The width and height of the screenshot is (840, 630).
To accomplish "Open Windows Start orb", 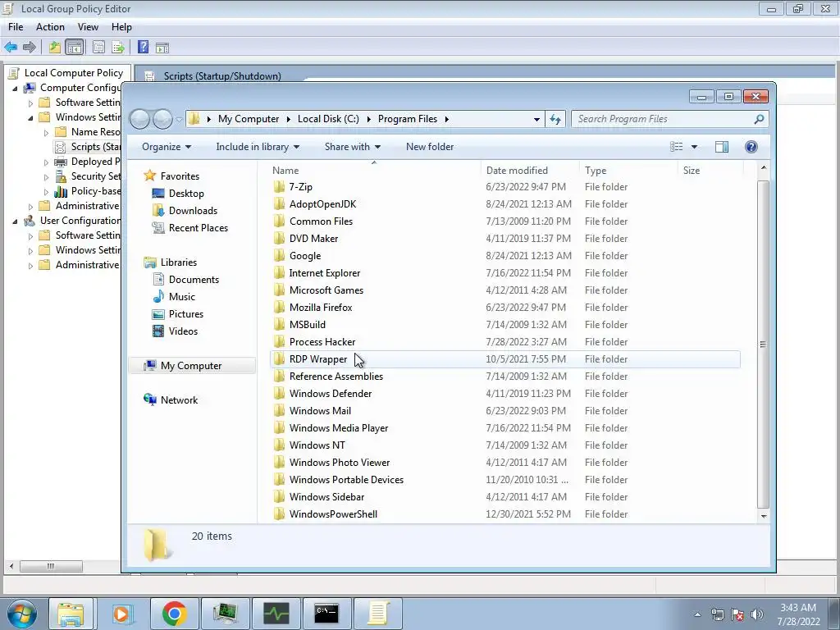I will [22, 613].
